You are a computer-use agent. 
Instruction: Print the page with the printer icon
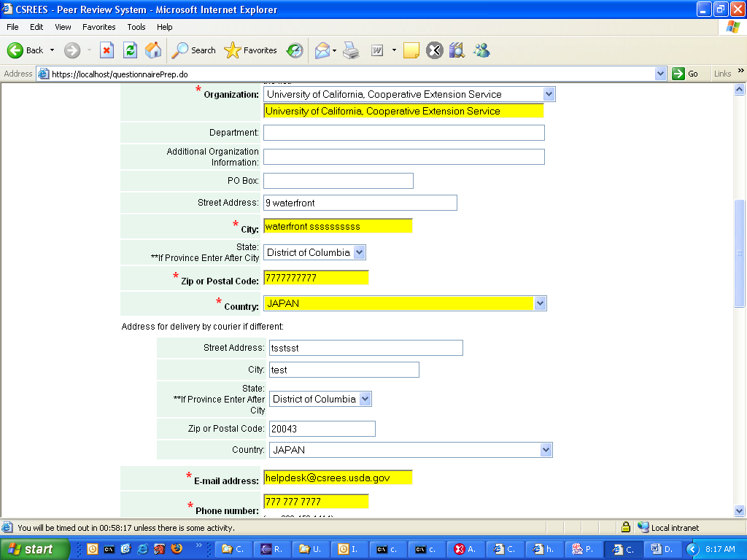[351, 50]
